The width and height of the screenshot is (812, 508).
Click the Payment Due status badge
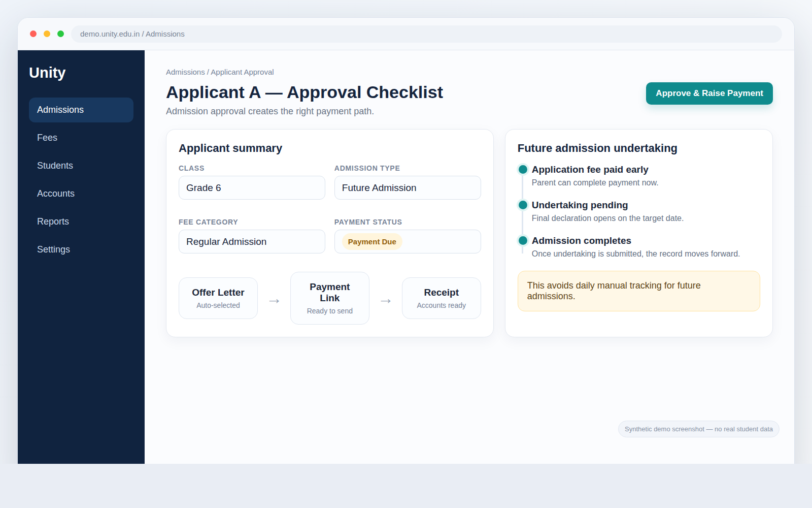coord(372,242)
